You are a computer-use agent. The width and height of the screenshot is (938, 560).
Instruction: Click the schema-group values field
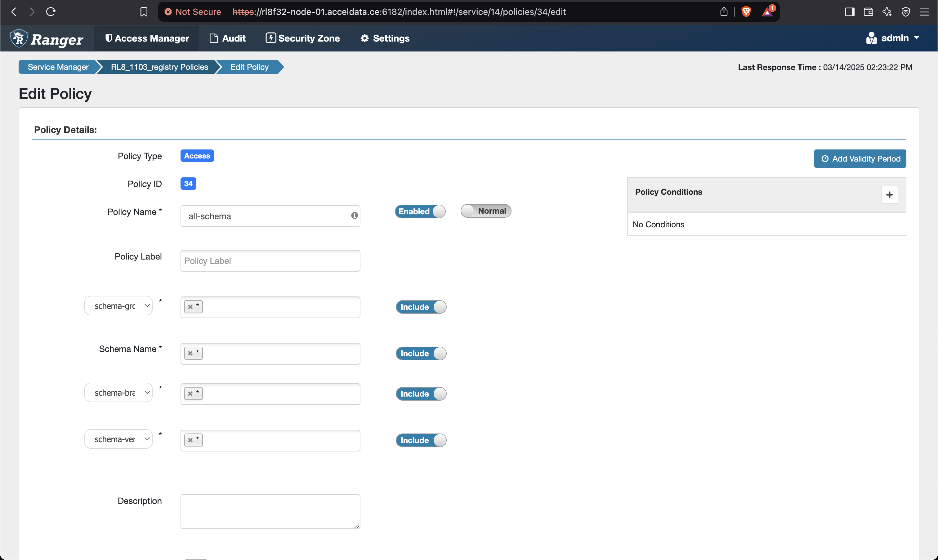click(x=270, y=307)
